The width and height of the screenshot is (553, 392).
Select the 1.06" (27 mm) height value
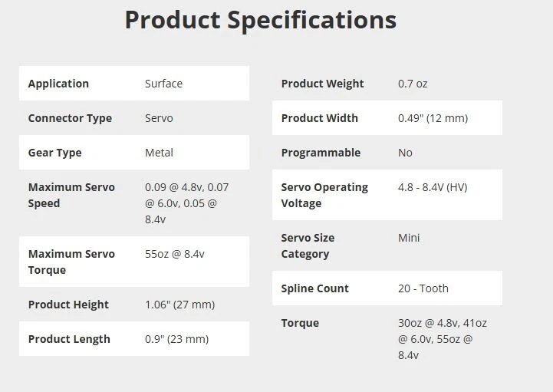[179, 305]
